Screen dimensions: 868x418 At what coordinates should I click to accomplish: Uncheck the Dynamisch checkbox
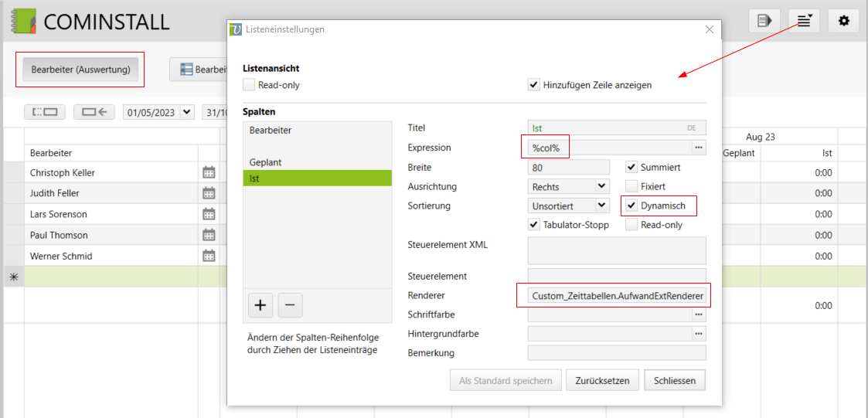[631, 206]
